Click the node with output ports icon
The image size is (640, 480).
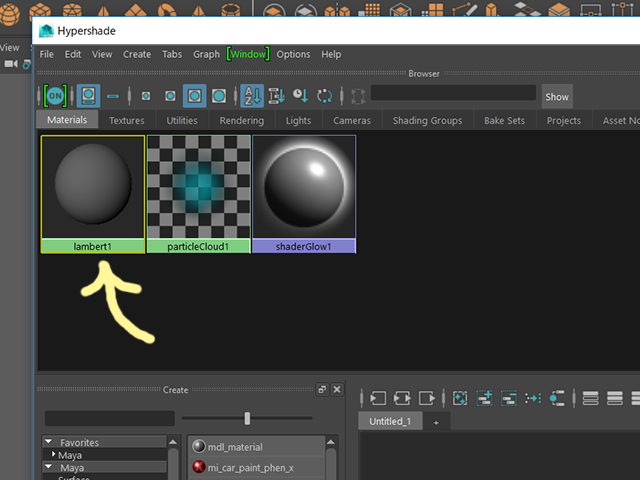[557, 398]
